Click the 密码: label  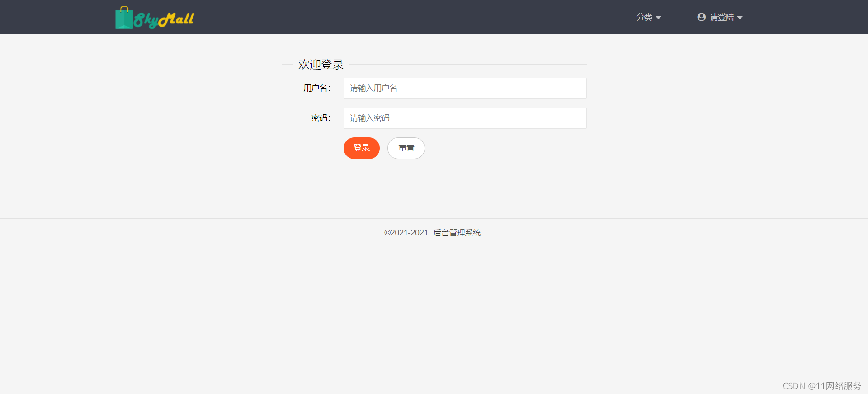click(321, 118)
